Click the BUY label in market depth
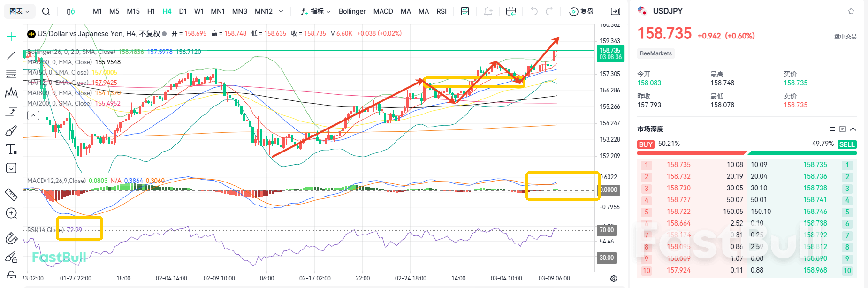The height and width of the screenshot is (288, 868). [x=646, y=144]
